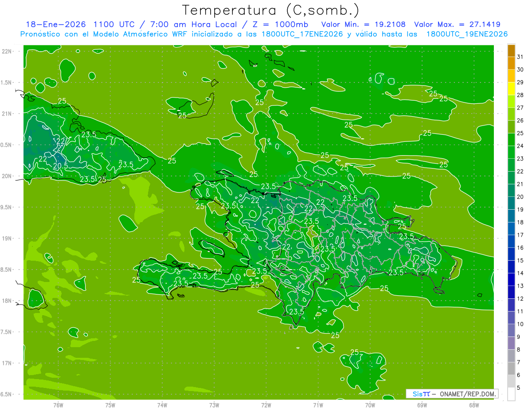Click the lime swatch between legend labels 27 and 28
The height and width of the screenshot is (411, 532).
pyautogui.click(x=511, y=101)
